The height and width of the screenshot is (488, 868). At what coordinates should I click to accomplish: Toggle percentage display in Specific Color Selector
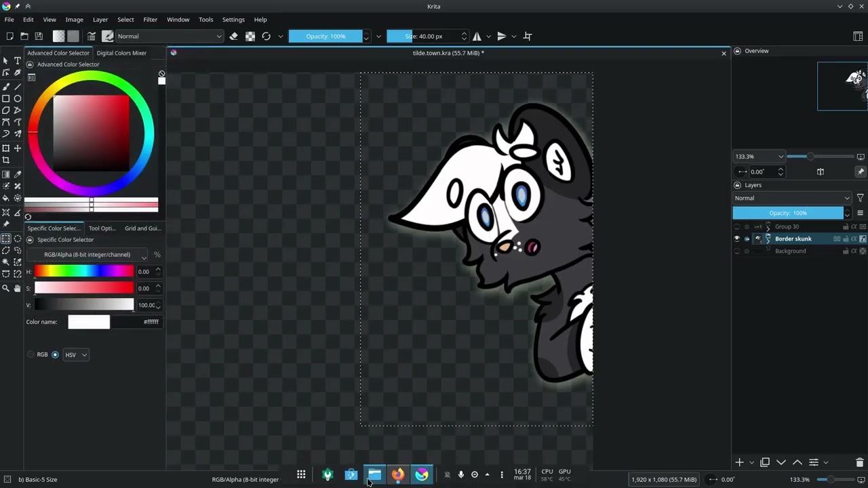157,255
